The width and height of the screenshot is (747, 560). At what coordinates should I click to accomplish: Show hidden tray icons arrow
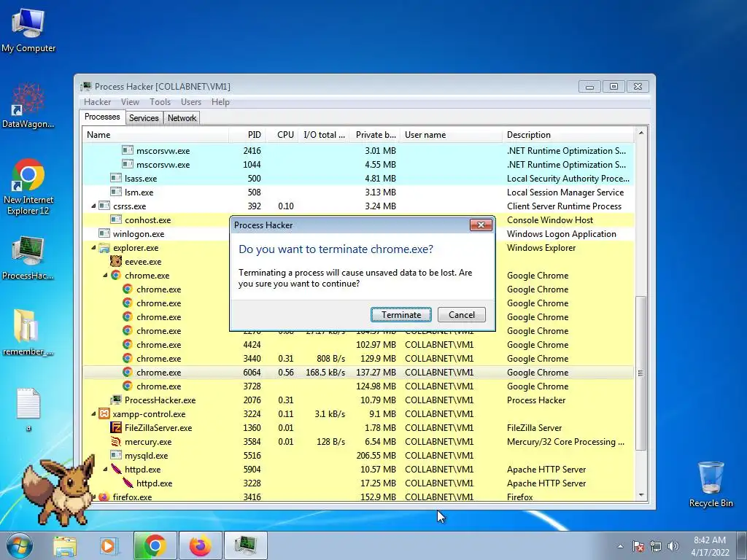620,547
